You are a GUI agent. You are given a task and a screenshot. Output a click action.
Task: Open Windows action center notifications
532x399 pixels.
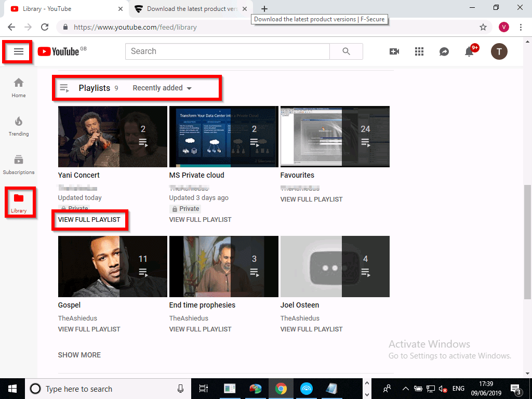pyautogui.click(x=516, y=389)
